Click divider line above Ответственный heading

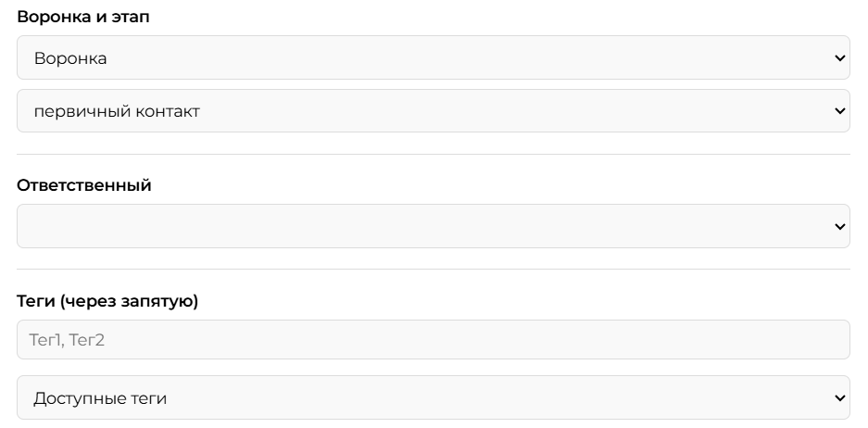pyautogui.click(x=433, y=155)
